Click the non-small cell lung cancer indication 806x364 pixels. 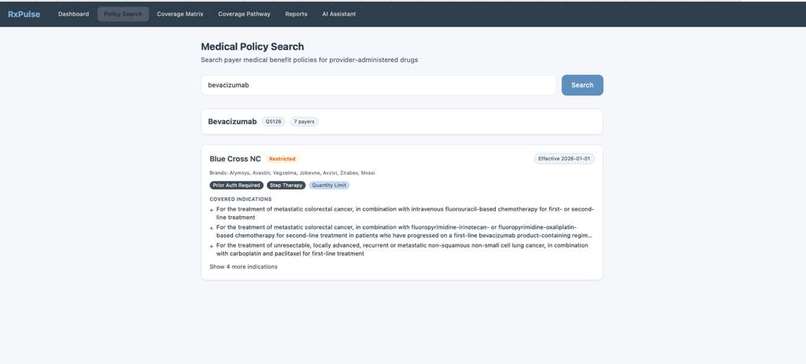tap(402, 249)
